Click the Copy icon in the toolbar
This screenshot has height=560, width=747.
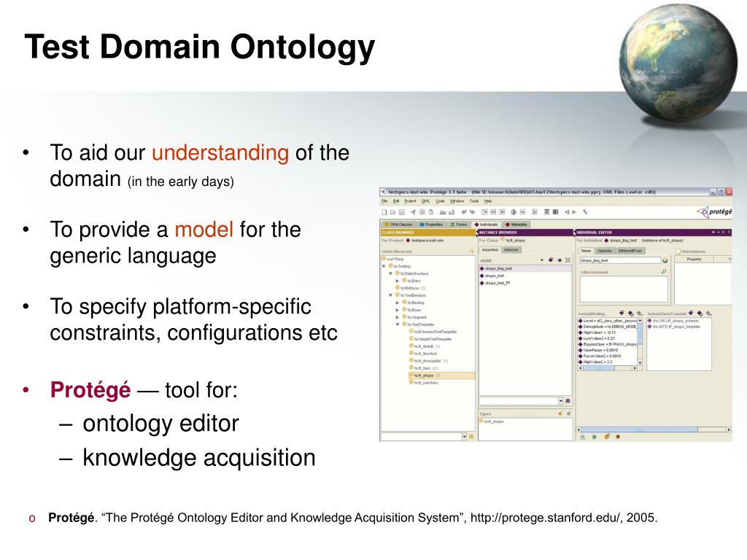coord(422,212)
